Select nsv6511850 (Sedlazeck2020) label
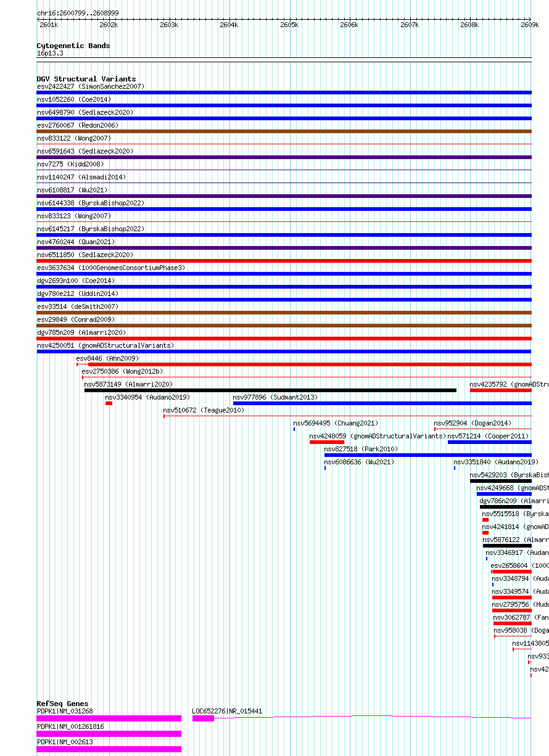 pos(85,255)
